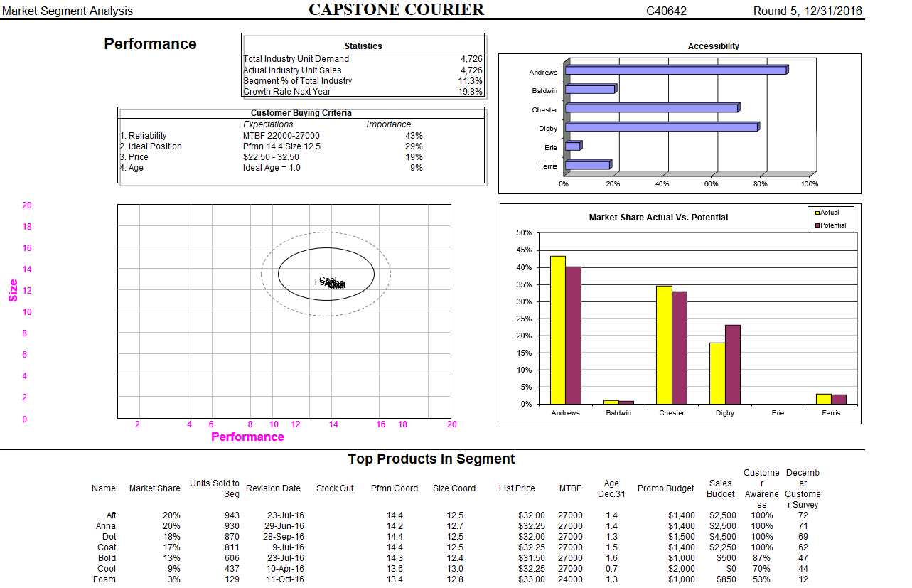The image size is (912, 588).
Task: Click the 24000 MTBF value
Action: 570,579
